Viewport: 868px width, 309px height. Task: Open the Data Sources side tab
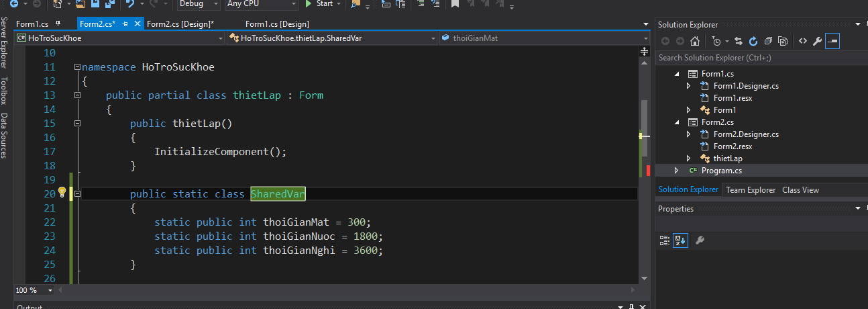(4, 136)
